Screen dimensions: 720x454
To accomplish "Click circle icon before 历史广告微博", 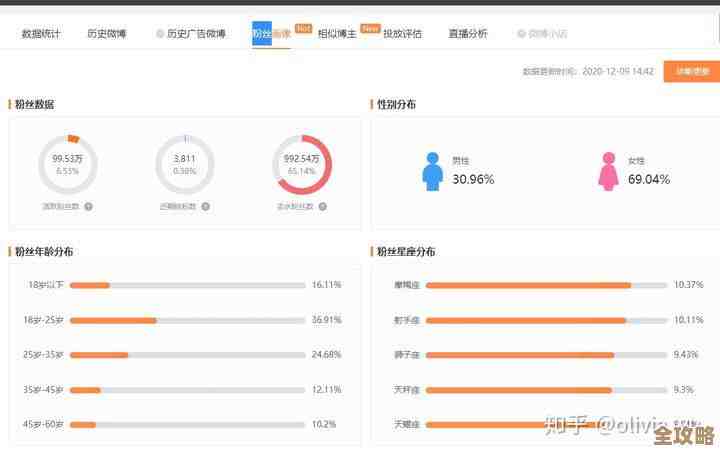I will click(160, 34).
